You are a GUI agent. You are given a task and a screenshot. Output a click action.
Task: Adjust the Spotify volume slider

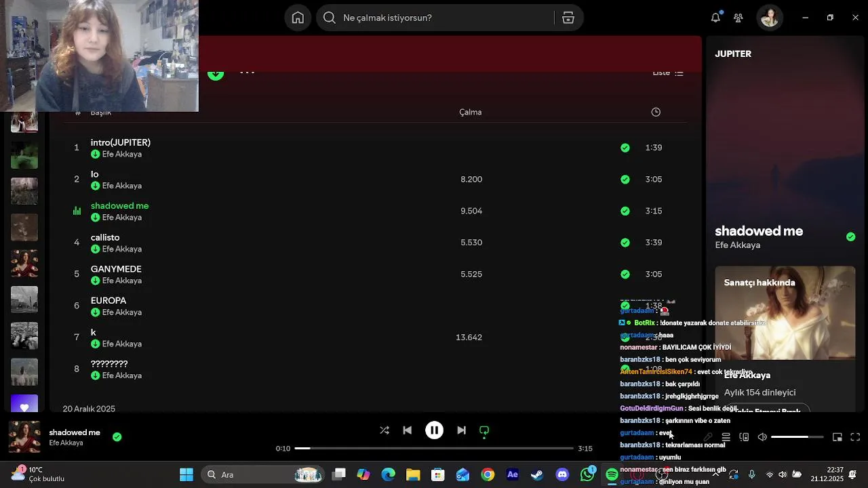click(x=797, y=437)
